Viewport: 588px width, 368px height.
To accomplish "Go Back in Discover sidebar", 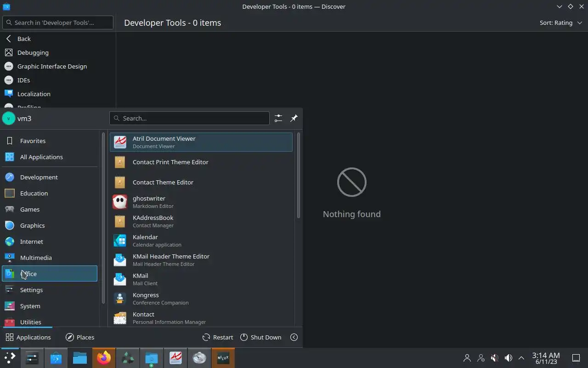I will click(58, 39).
